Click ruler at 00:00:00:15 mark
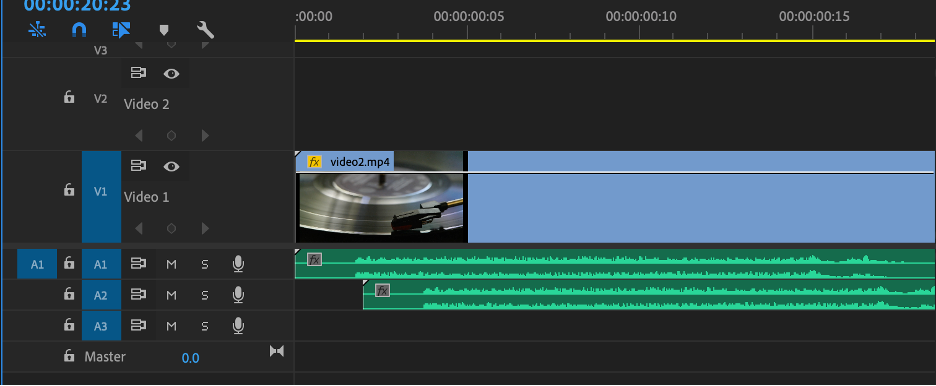The image size is (936, 386). (x=814, y=17)
